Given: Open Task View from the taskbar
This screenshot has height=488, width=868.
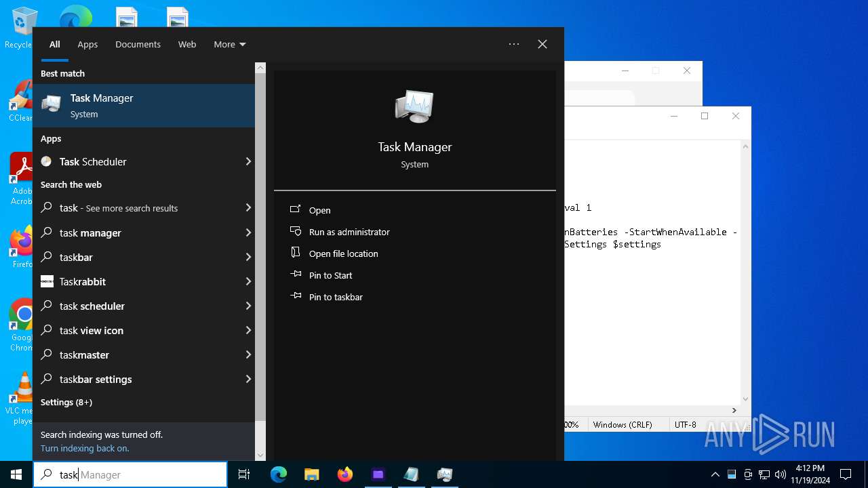Looking at the screenshot, I should point(244,474).
